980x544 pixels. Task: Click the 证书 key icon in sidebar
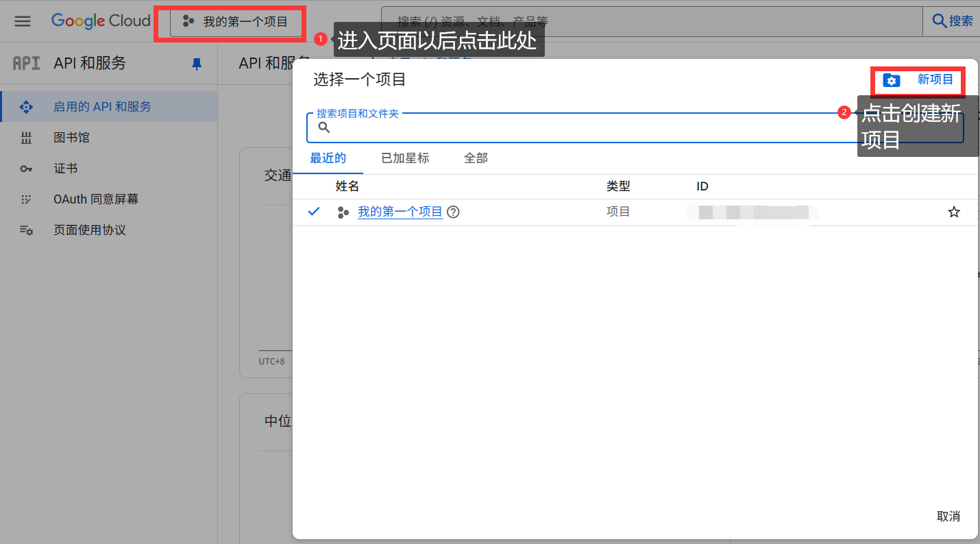26,169
